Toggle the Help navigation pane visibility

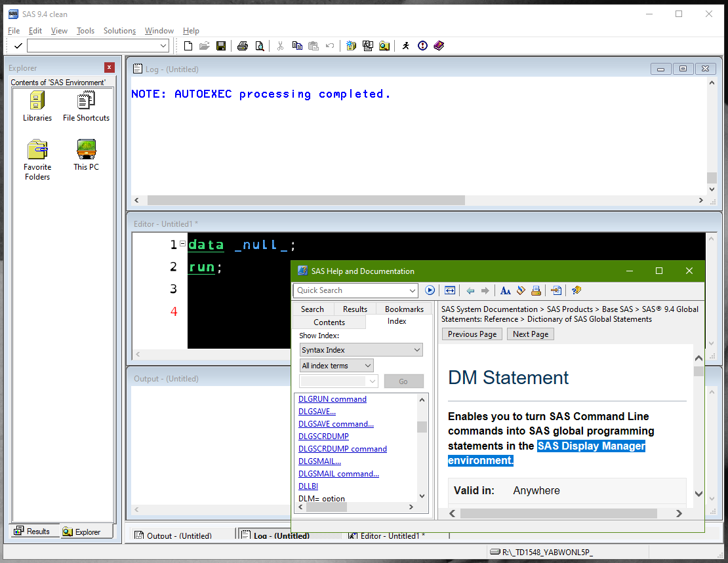click(450, 290)
